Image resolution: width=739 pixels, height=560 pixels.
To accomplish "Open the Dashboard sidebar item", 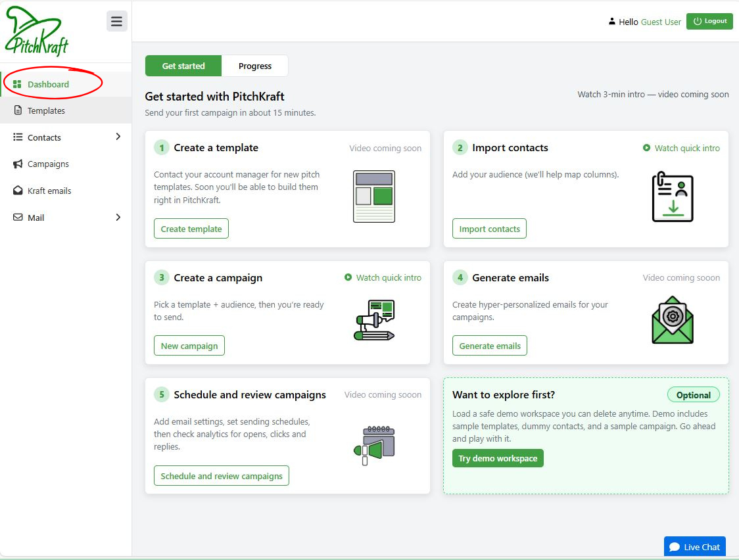I will (x=48, y=84).
